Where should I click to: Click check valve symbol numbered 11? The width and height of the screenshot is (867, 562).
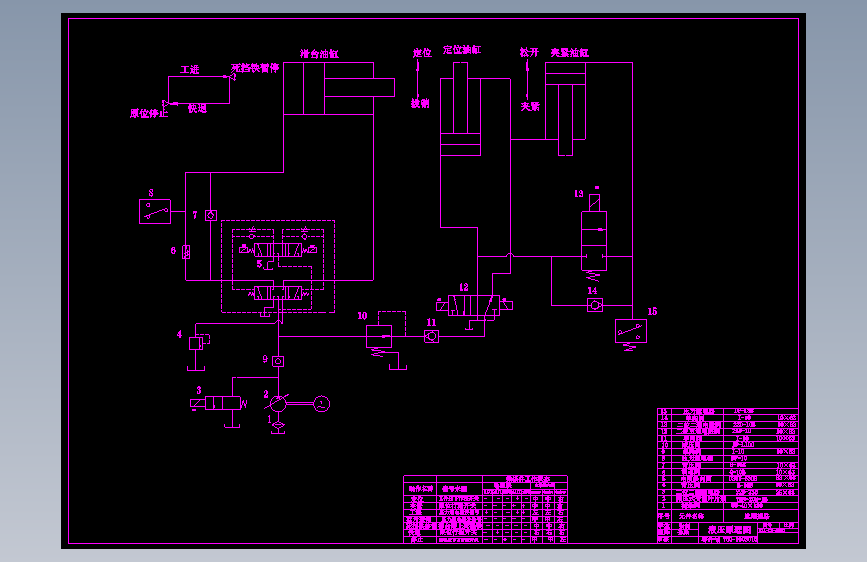coord(431,336)
